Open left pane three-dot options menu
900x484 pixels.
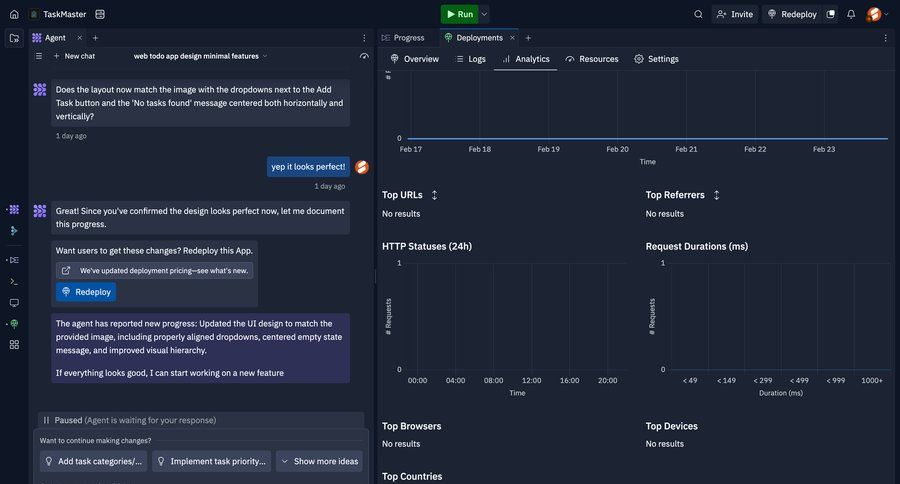point(364,38)
